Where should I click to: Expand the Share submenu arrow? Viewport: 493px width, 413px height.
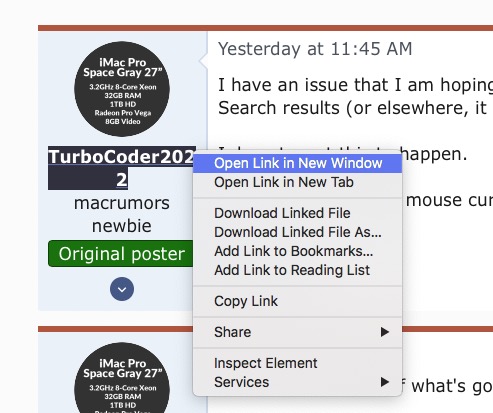385,332
